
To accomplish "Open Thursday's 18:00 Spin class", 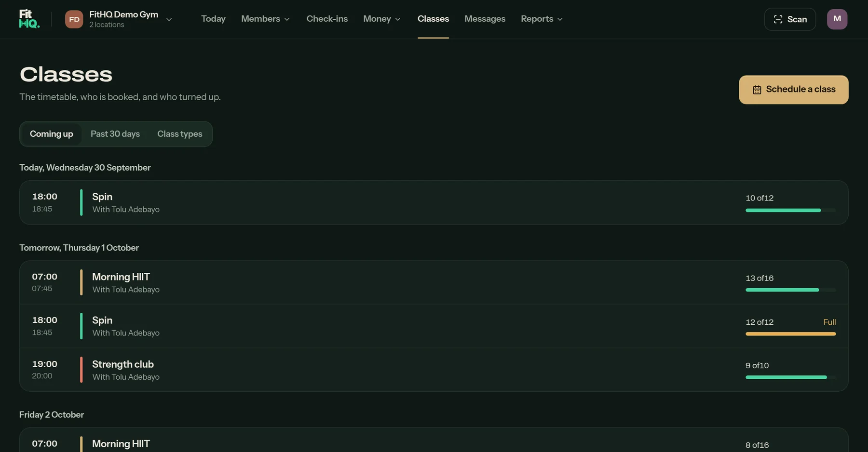I will tap(434, 326).
